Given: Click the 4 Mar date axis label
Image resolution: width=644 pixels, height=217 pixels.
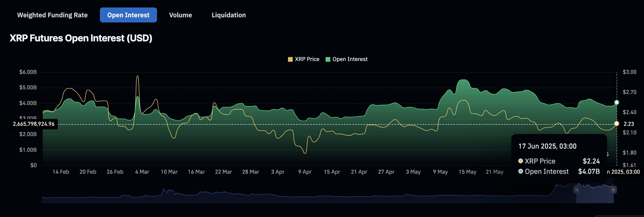Looking at the screenshot, I should pyautogui.click(x=142, y=172).
